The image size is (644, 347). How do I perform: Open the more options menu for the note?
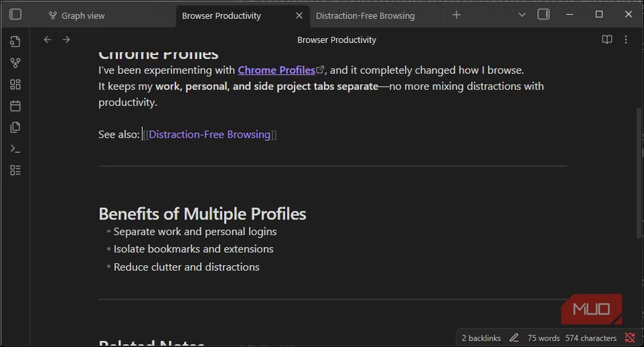[x=626, y=40]
